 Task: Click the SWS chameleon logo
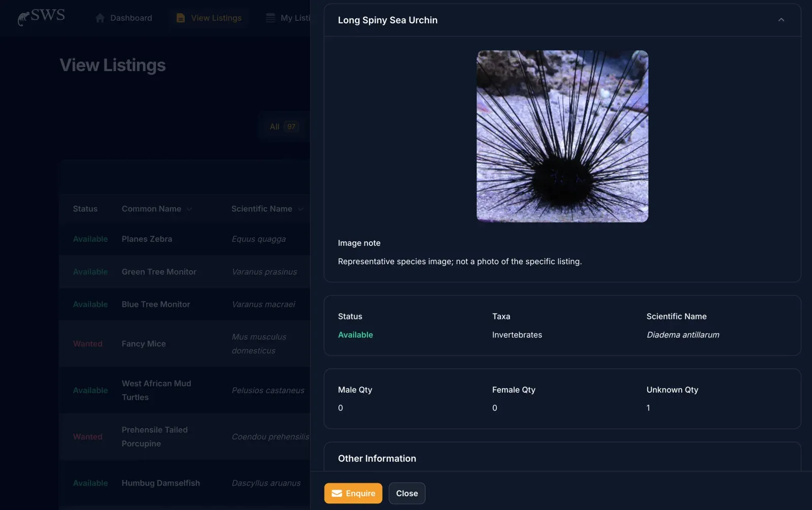[41, 17]
